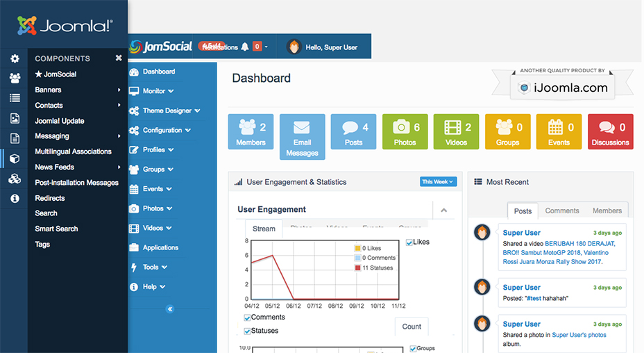Screen dimensions: 644x353
Task: Open the notifications count dropdown arrow
Action: tap(266, 47)
